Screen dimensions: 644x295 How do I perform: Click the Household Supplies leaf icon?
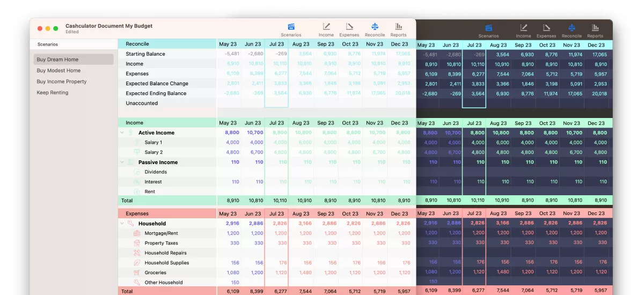point(136,263)
